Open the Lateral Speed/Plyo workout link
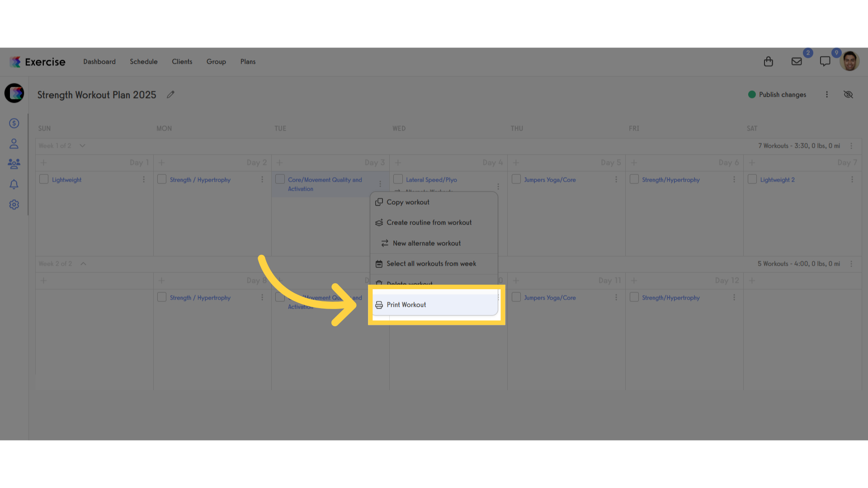868x488 pixels. tap(431, 180)
